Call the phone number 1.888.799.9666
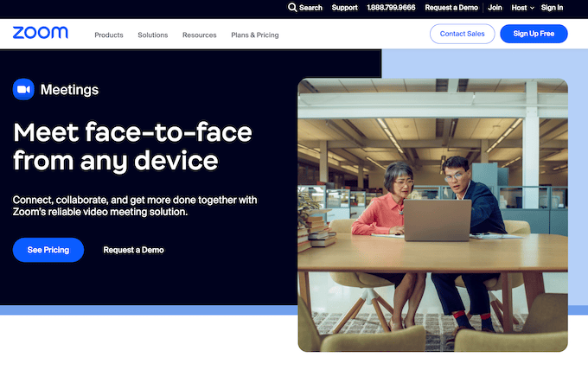 coord(391,8)
